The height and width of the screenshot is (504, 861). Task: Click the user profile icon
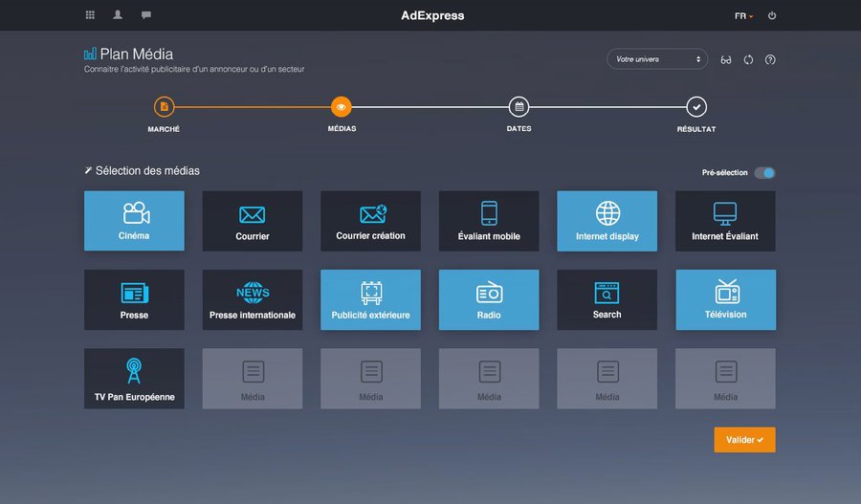click(x=118, y=15)
